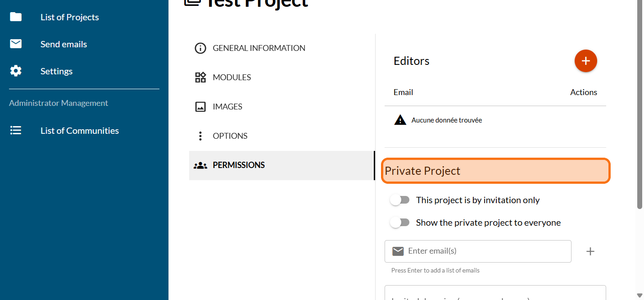
Task: Go to Send emails page
Action: click(63, 44)
